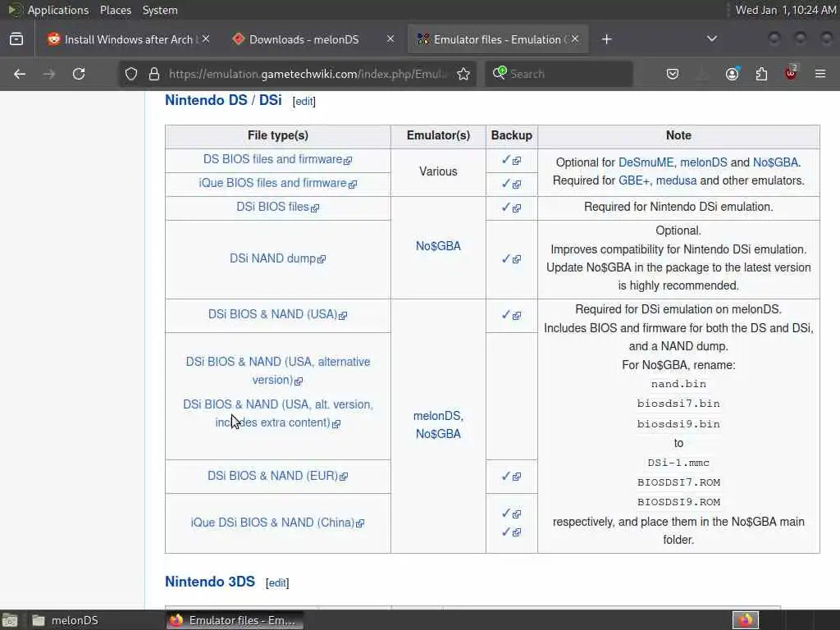Open the Firefox hamburger menu

point(820,74)
